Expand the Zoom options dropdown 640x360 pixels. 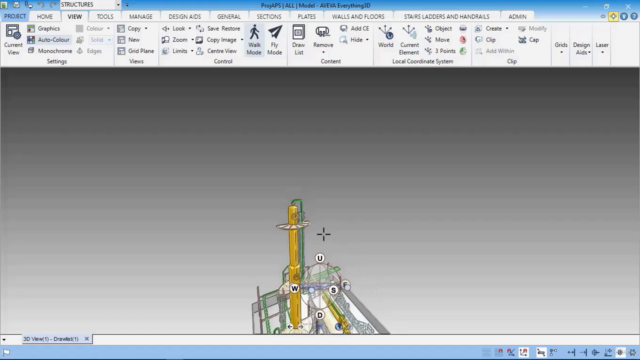pos(192,40)
